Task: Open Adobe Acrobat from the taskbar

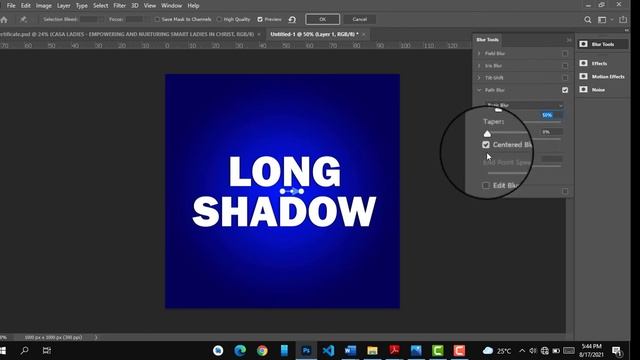Action: tap(394, 350)
